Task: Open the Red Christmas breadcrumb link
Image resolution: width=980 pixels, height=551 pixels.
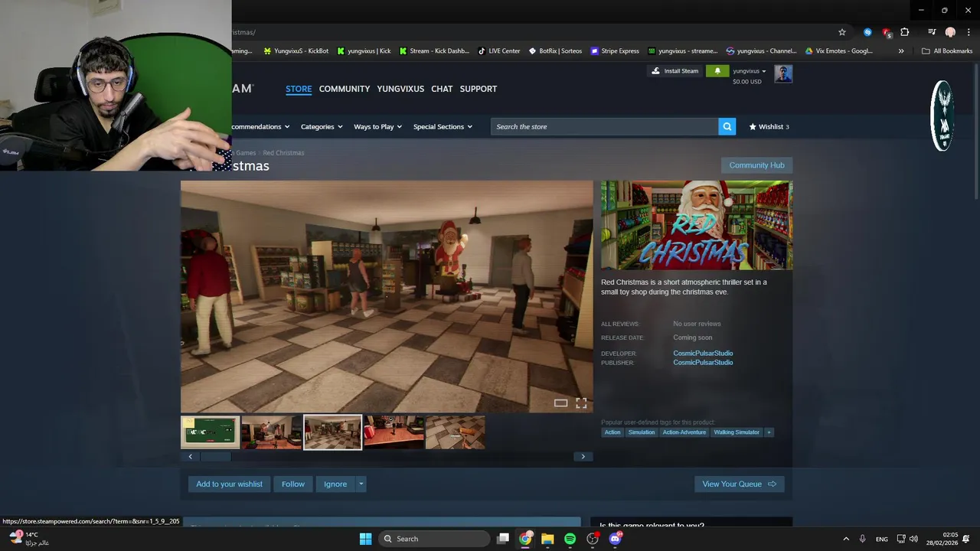Action: tap(283, 153)
